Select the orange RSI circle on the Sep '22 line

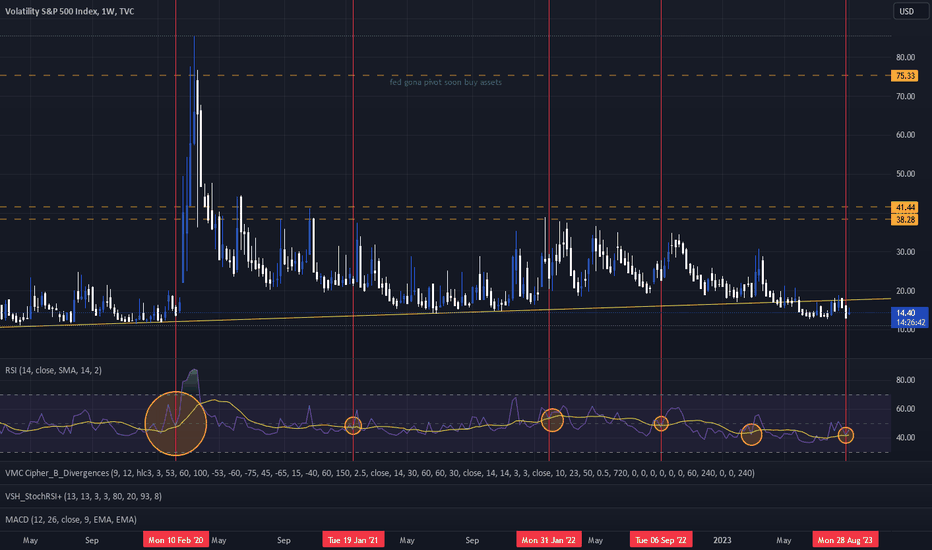coord(661,423)
